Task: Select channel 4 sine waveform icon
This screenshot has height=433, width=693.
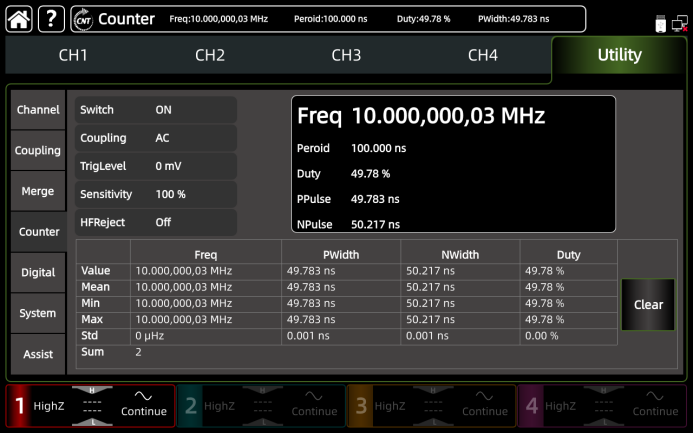Action: click(x=655, y=396)
